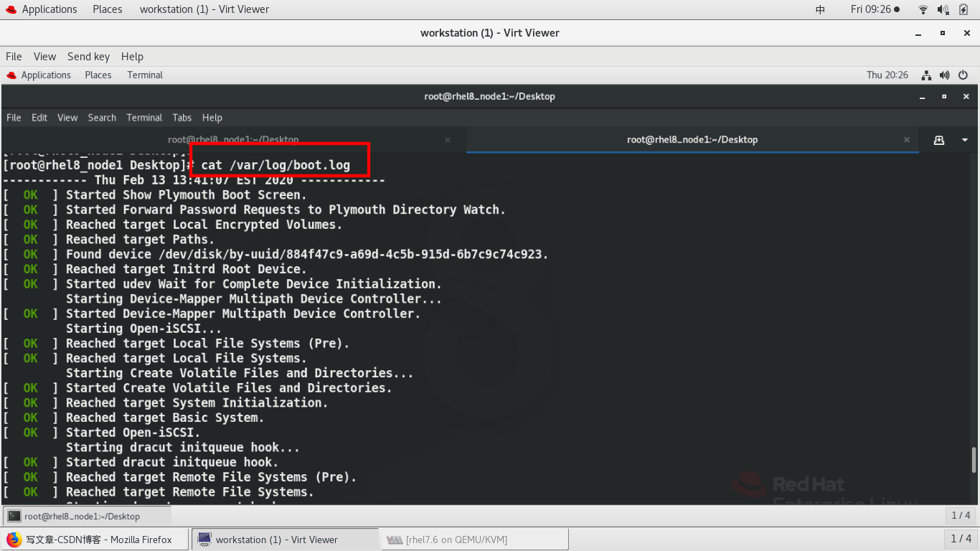980x551 pixels.
Task: Click the cat /var/log/boot.log command text
Action: click(275, 166)
